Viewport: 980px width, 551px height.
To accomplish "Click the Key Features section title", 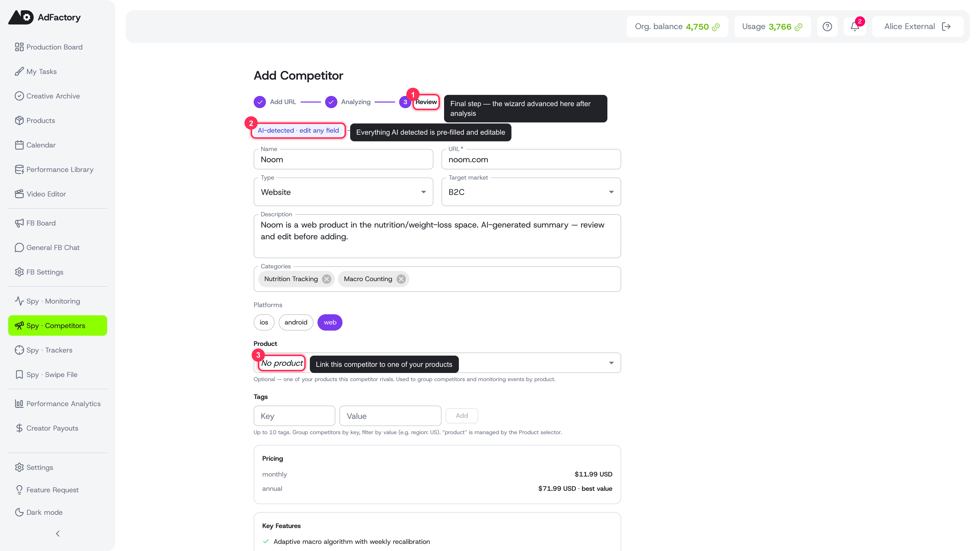I will coord(281,526).
